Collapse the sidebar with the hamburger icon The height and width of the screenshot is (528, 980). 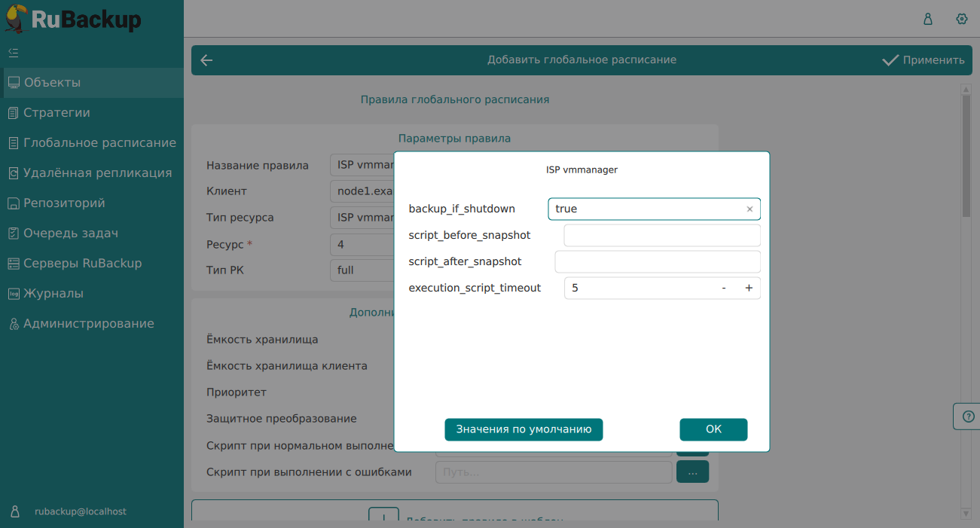(x=13, y=53)
